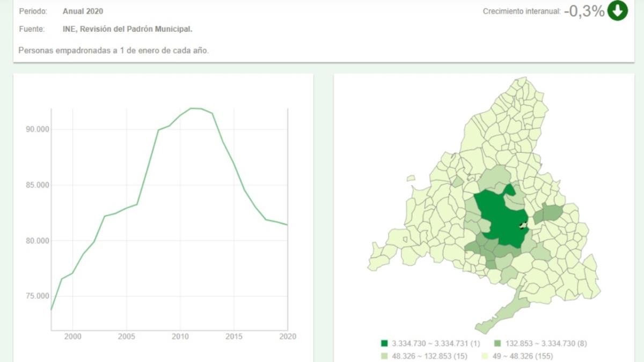Click the chart line endpoint at 2020
Image resolution: width=644 pixels, height=362 pixels.
(x=288, y=225)
